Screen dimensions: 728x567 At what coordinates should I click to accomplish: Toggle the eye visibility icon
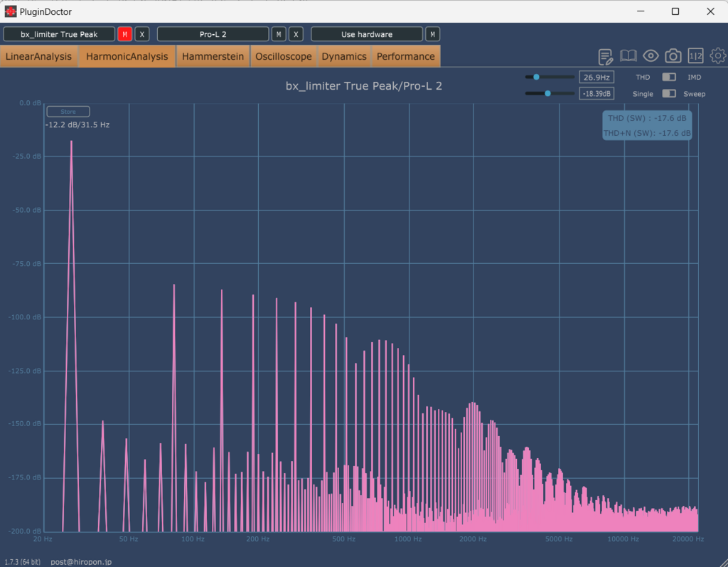(x=651, y=56)
